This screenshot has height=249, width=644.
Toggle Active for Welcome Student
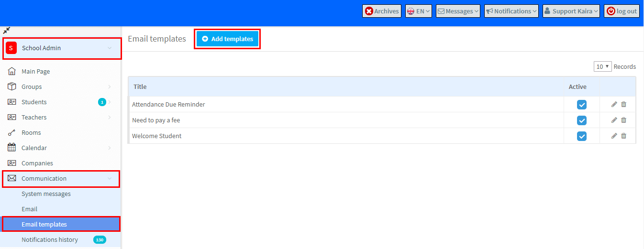(582, 136)
